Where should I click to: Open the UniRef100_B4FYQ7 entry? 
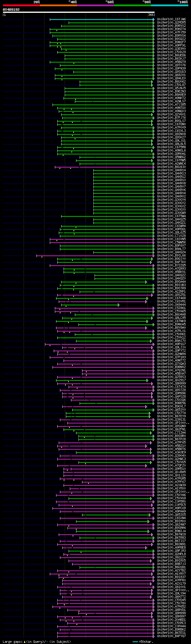171,636
